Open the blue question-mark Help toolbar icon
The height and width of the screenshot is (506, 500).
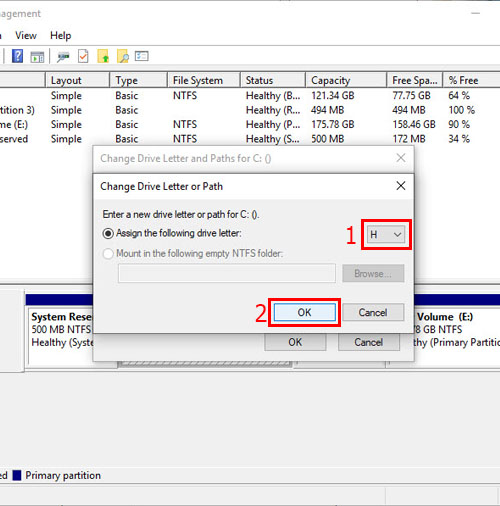click(x=17, y=56)
